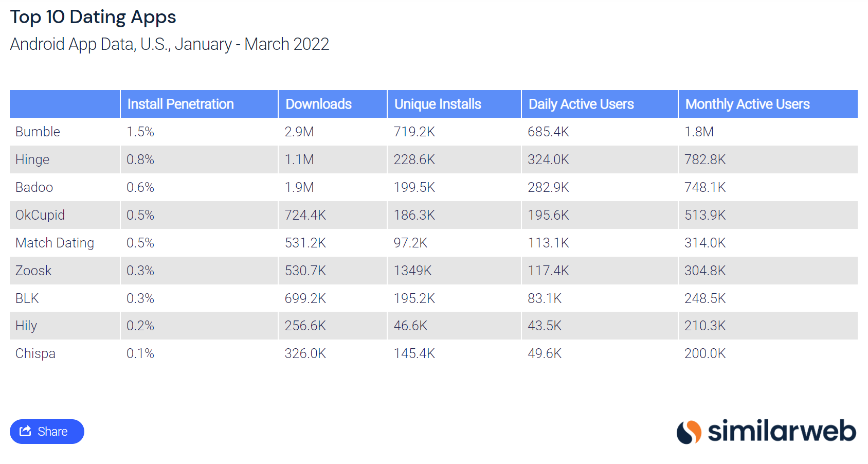Click Hily's 46.6K unique installs
Image resolution: width=868 pixels, height=464 pixels.
410,326
